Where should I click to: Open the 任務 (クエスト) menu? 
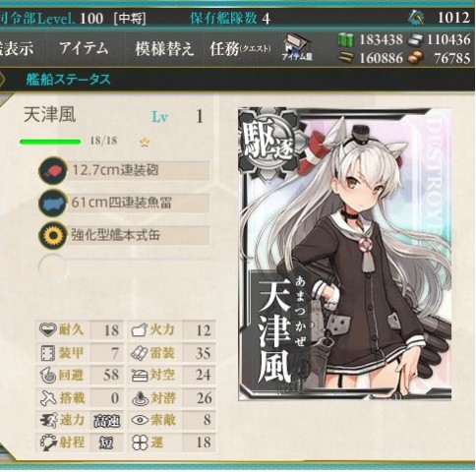(x=240, y=49)
